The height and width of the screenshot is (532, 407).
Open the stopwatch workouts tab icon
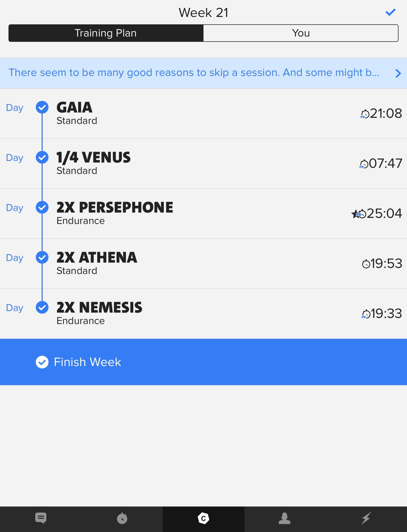tap(122, 518)
